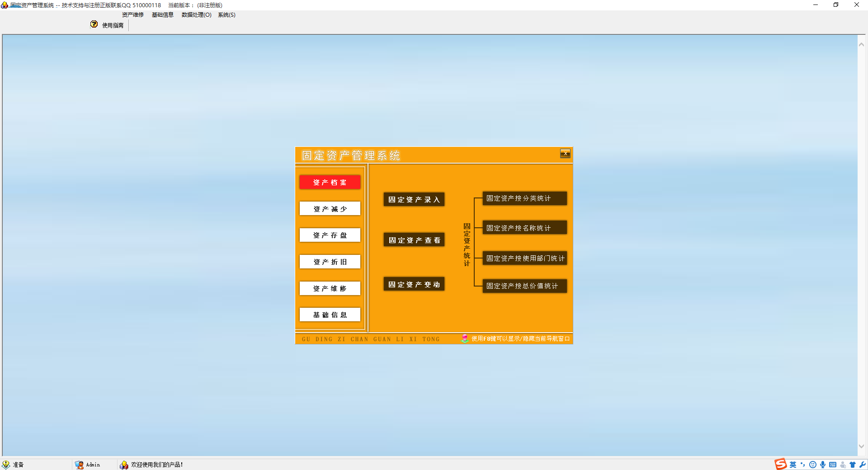The height and width of the screenshot is (470, 868).
Task: Open the 系统(S) menu
Action: click(226, 15)
